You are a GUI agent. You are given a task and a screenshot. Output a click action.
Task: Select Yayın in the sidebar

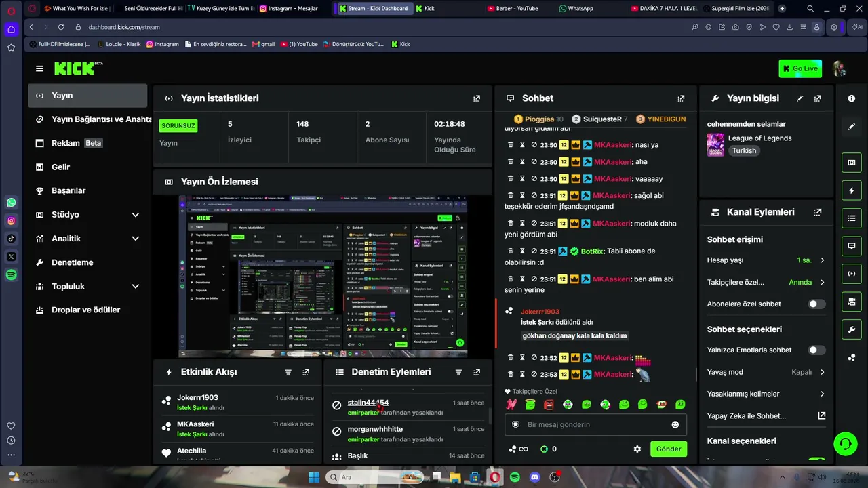tap(87, 96)
